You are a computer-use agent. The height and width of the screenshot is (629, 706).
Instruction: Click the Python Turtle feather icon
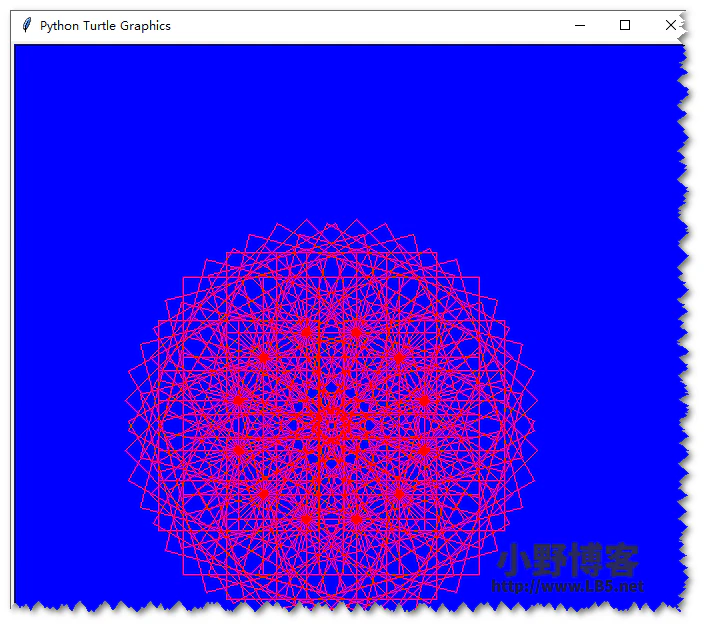pyautogui.click(x=27, y=25)
